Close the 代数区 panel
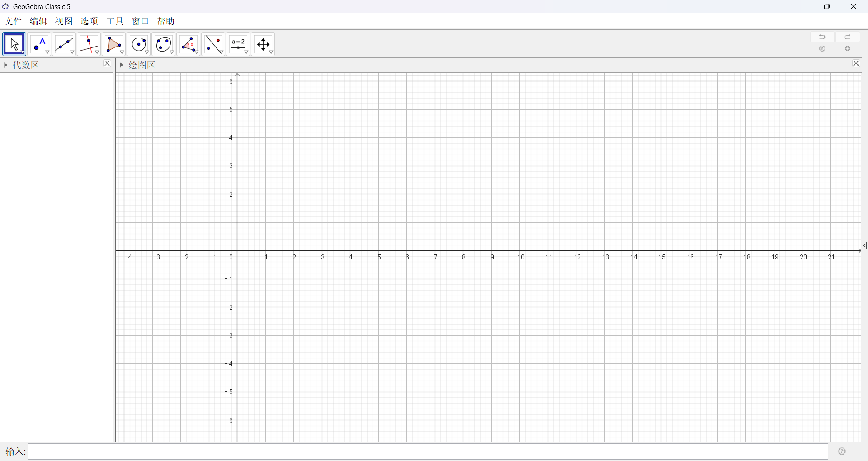Screen dimensions: 868x461 [x=107, y=64]
